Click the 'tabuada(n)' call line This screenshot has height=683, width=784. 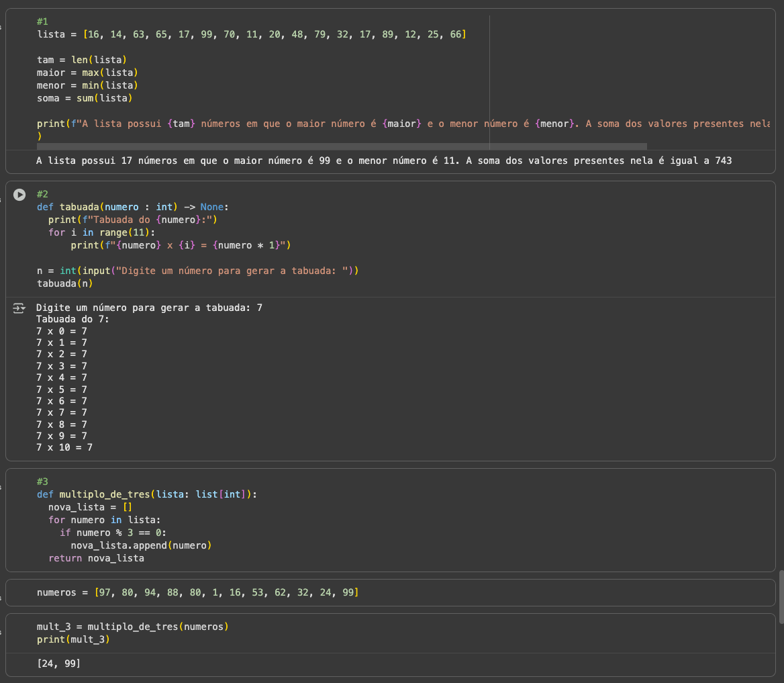point(64,283)
